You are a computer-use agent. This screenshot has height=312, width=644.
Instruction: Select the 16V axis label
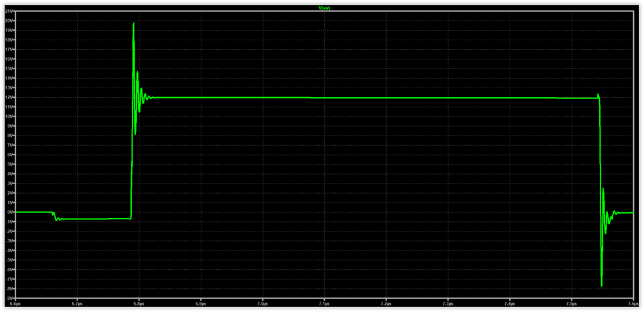tap(9, 59)
